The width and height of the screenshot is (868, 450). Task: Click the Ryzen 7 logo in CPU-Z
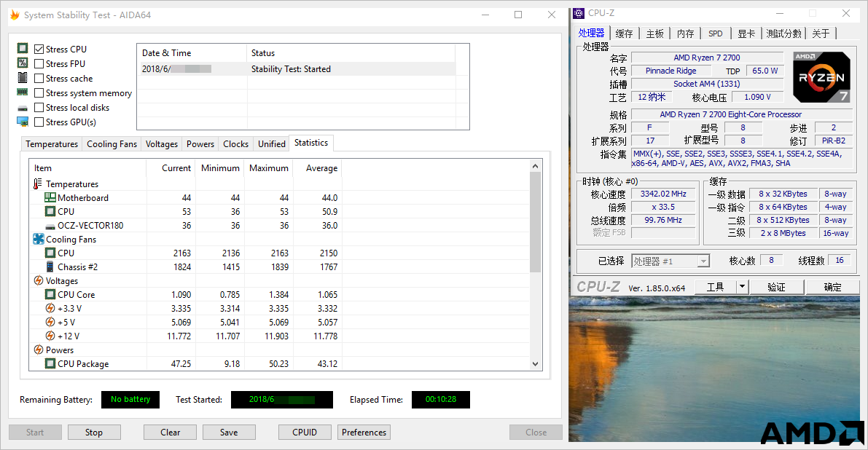(x=821, y=77)
